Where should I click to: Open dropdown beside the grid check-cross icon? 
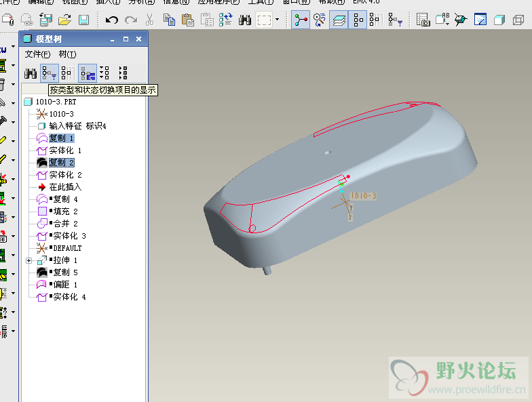pyautogui.click(x=14, y=217)
